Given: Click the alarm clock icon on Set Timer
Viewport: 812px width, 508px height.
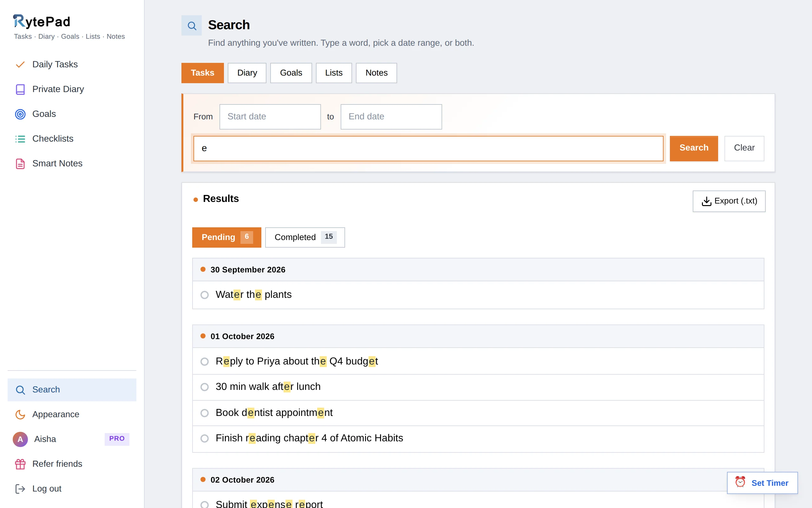Looking at the screenshot, I should coord(740,482).
